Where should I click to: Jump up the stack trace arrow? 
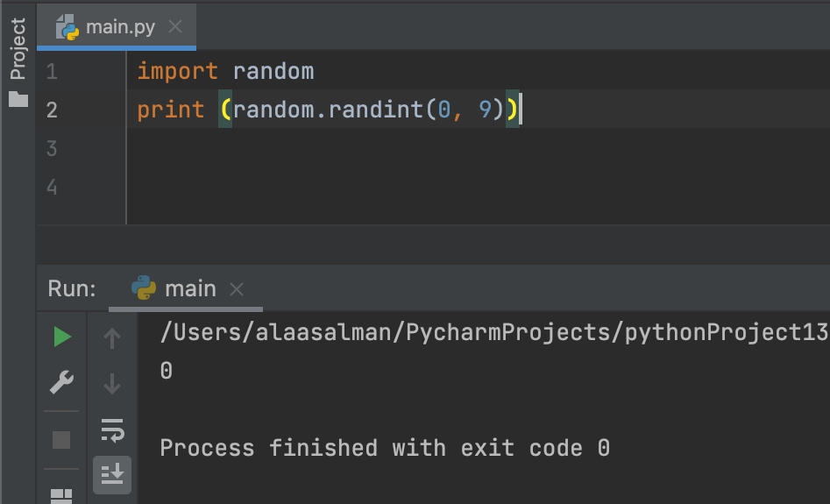click(111, 337)
